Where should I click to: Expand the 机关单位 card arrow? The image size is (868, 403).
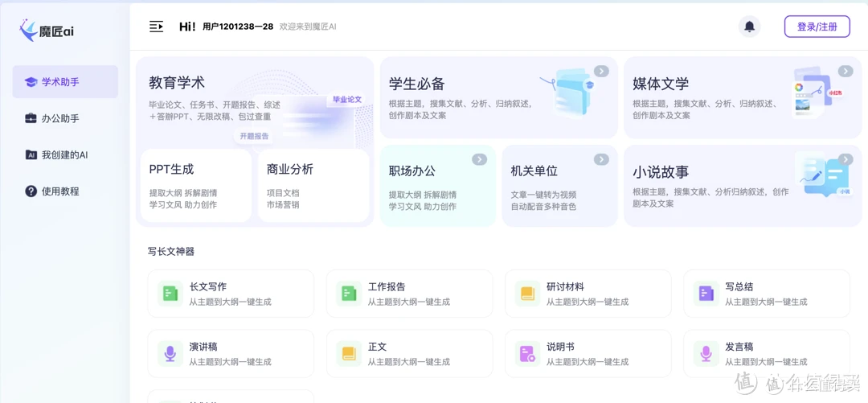(601, 159)
